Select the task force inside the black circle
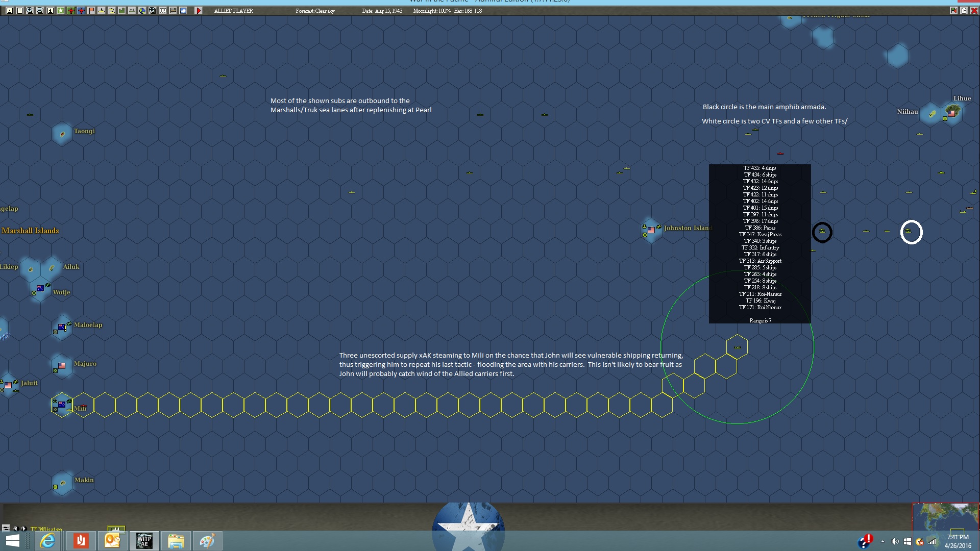The image size is (980, 551). click(822, 232)
